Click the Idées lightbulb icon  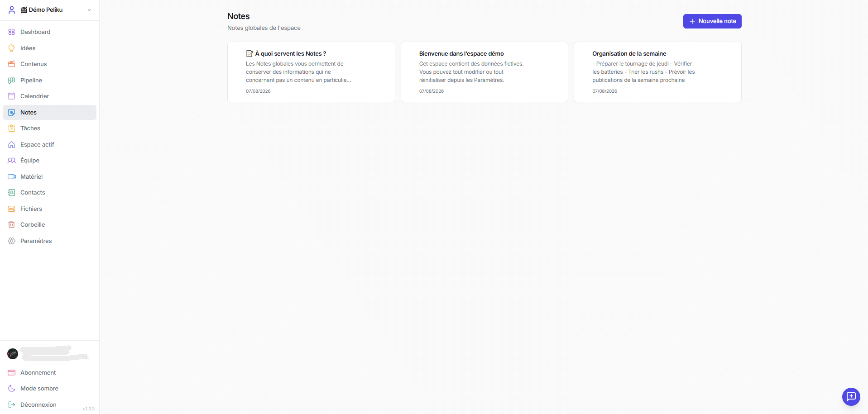coord(12,48)
